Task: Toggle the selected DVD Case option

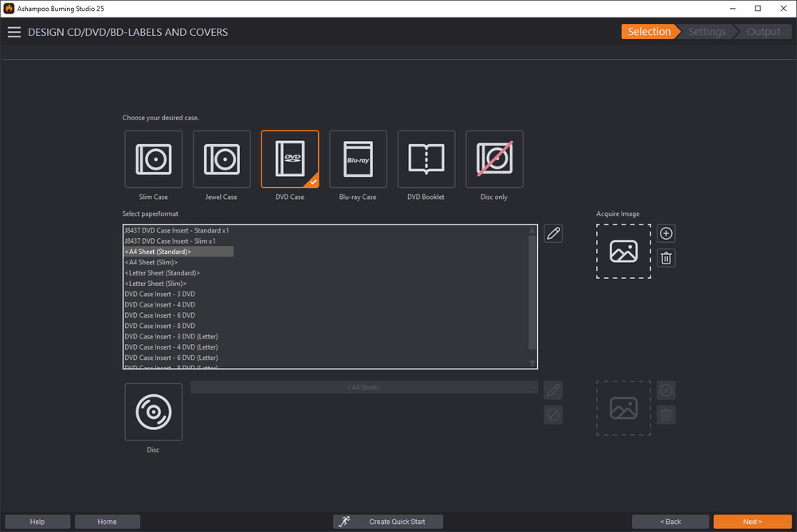Action: [x=290, y=159]
